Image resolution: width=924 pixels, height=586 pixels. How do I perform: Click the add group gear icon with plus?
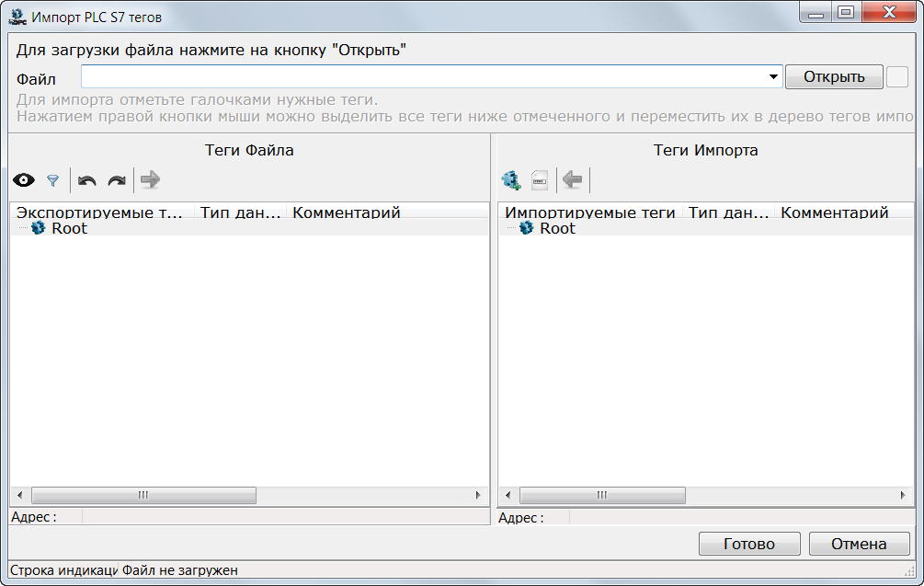coord(511,179)
